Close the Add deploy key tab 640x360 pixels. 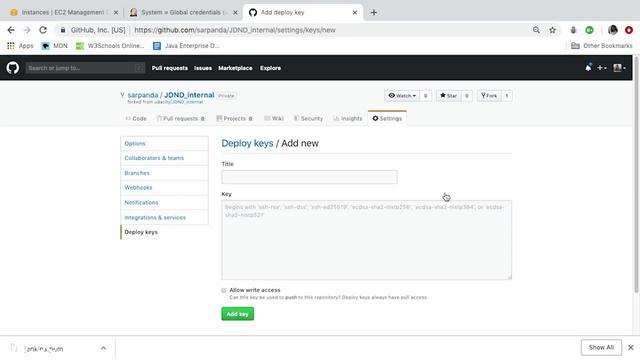[355, 13]
